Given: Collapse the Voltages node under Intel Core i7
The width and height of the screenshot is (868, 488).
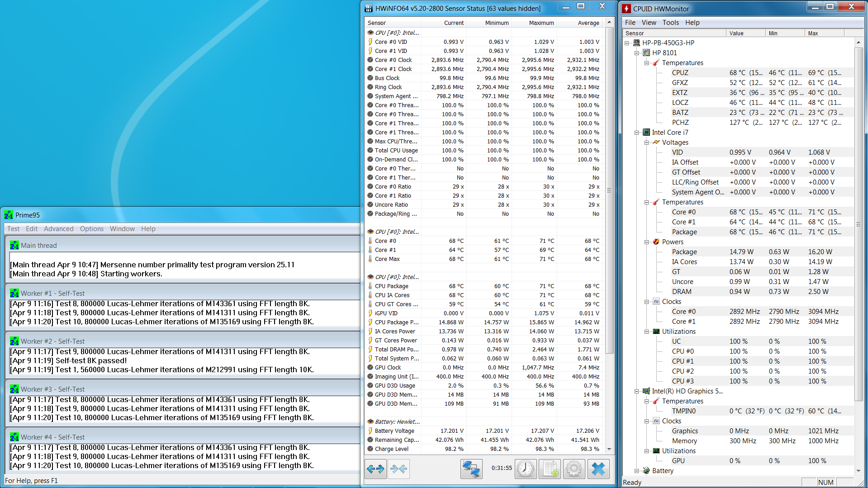Looking at the screenshot, I should tap(647, 142).
